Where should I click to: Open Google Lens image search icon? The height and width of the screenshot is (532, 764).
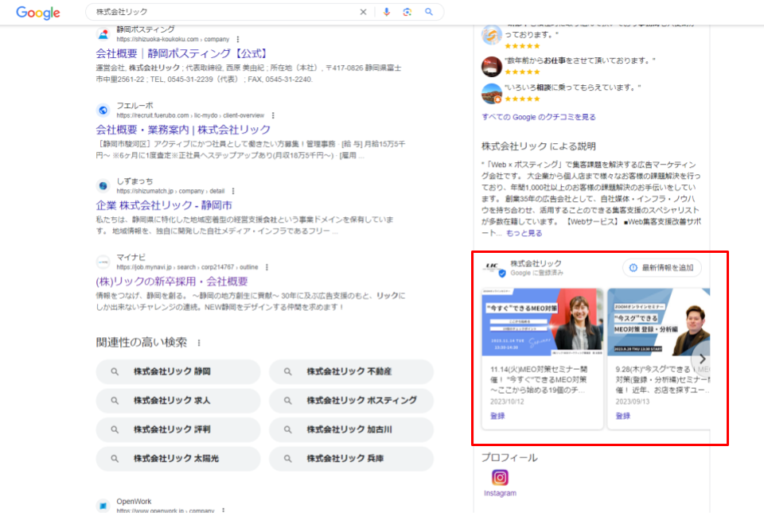tap(407, 12)
